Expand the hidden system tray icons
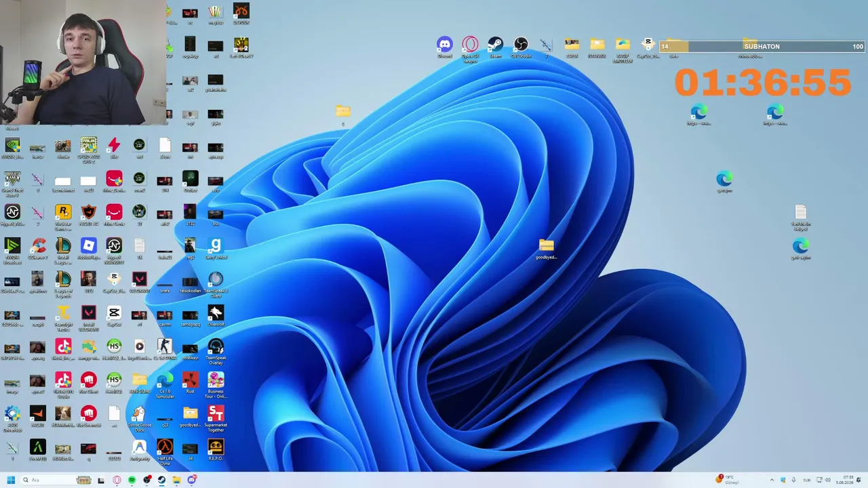Screen dimensions: 868x488 click(x=771, y=480)
